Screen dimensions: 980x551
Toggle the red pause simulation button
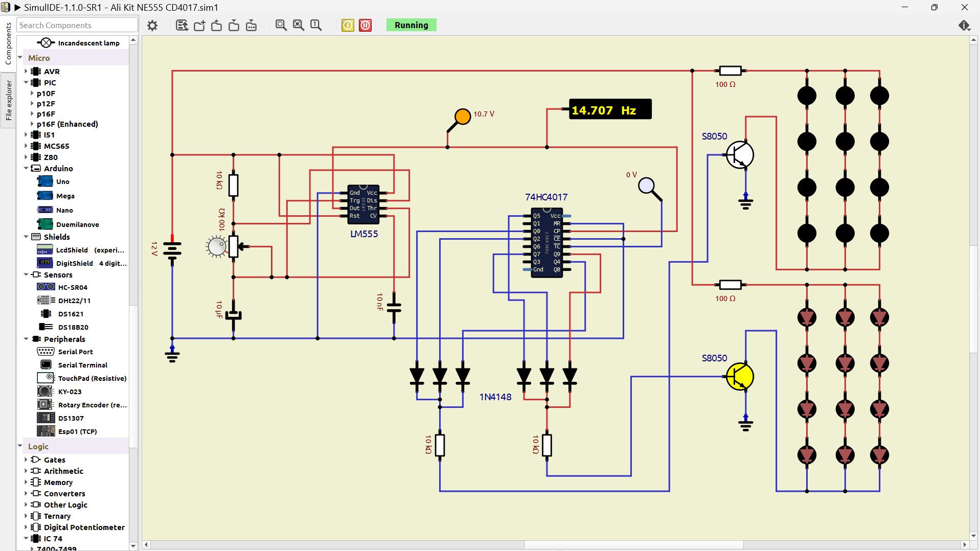coord(365,26)
